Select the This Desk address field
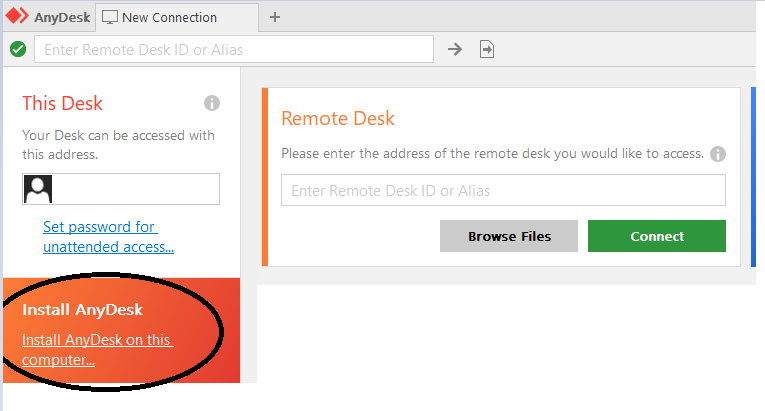Image resolution: width=765 pixels, height=411 pixels. (135, 189)
